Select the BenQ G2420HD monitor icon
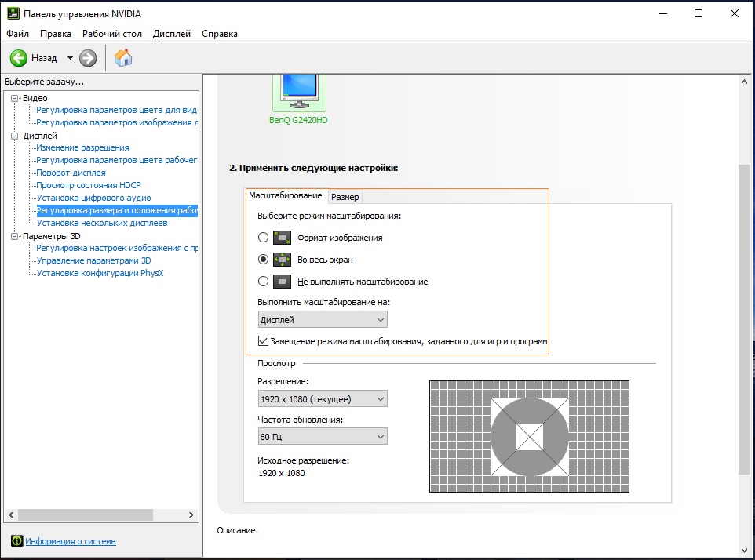This screenshot has height=560, width=755. click(300, 93)
